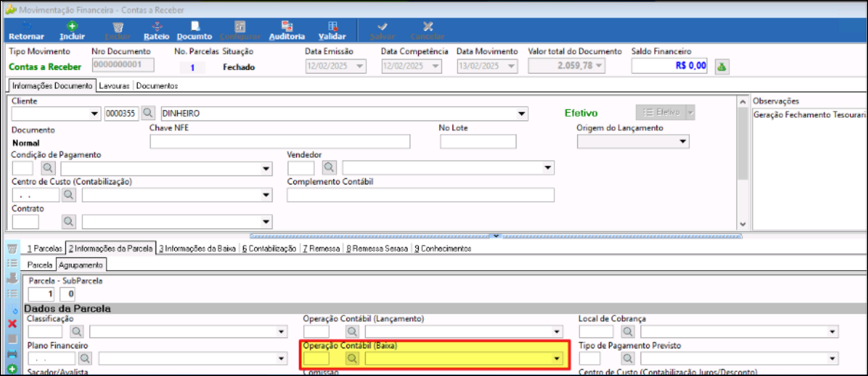Open Operação Contábil (Baixa) search magnifier
The image size is (868, 376).
coord(352,359)
